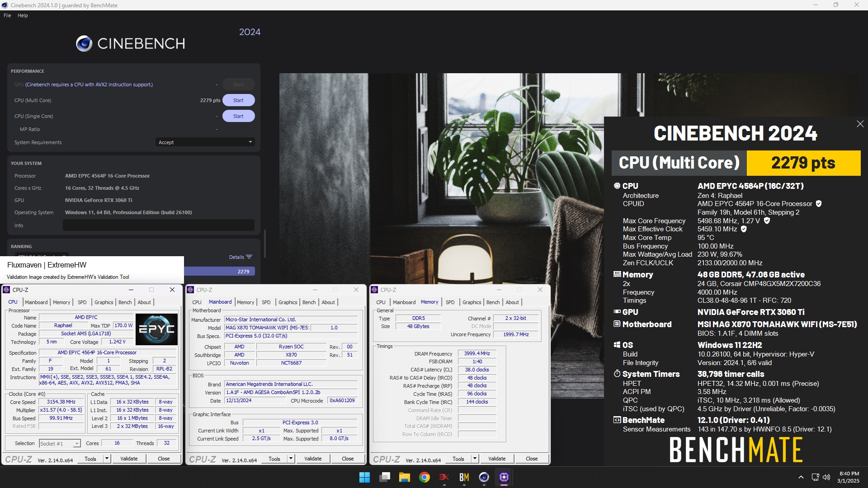Screen dimensions: 868x488
Task: Open Socket #1 selection dropdown in CPU-Z
Action: (x=60, y=443)
